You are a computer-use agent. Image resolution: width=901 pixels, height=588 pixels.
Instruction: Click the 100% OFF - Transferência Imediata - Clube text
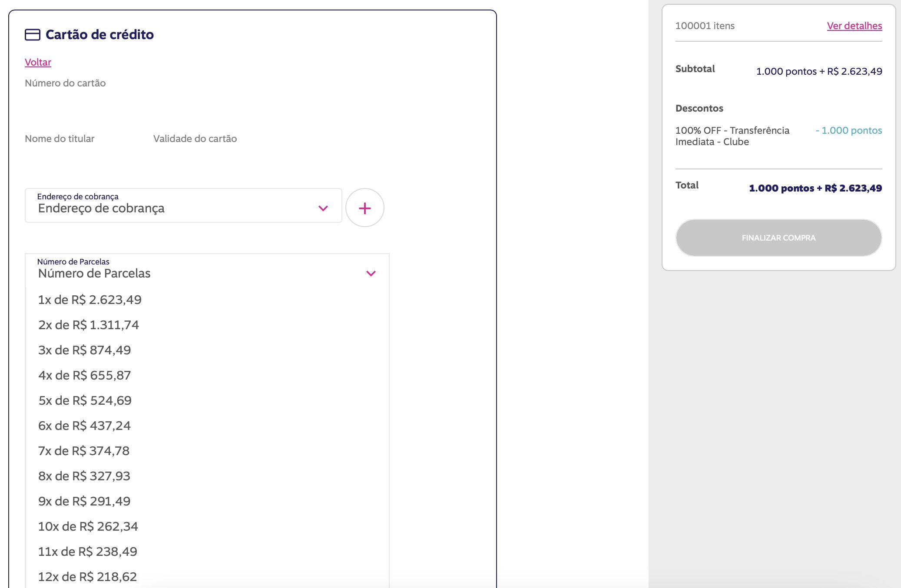point(732,136)
